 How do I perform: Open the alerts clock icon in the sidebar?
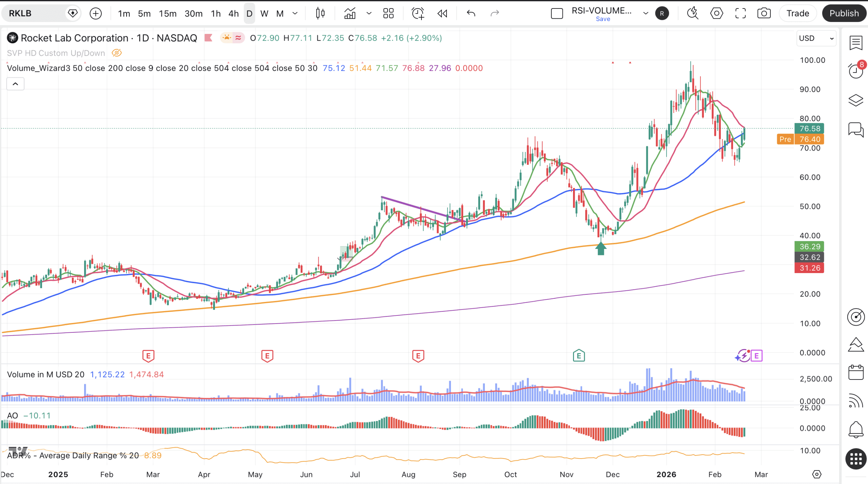pyautogui.click(x=855, y=71)
